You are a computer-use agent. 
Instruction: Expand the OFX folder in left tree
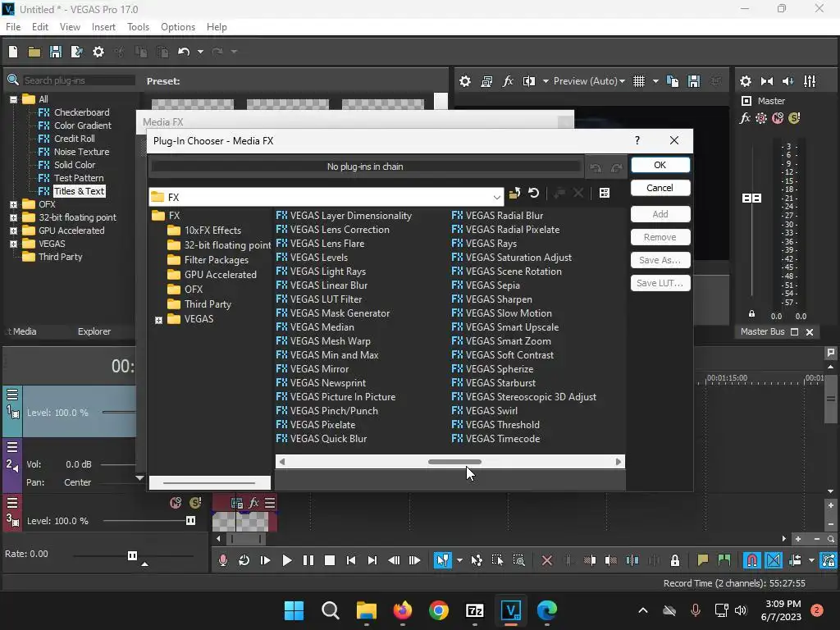(13, 204)
